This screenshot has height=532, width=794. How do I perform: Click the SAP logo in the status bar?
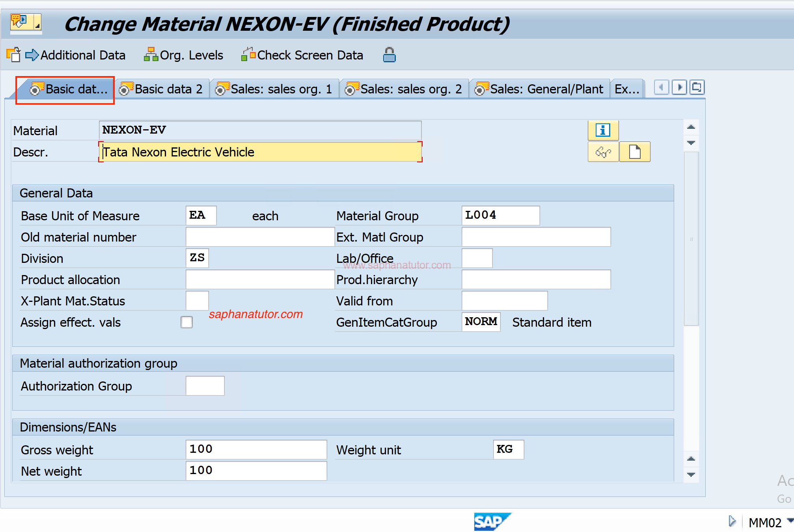coord(492,521)
